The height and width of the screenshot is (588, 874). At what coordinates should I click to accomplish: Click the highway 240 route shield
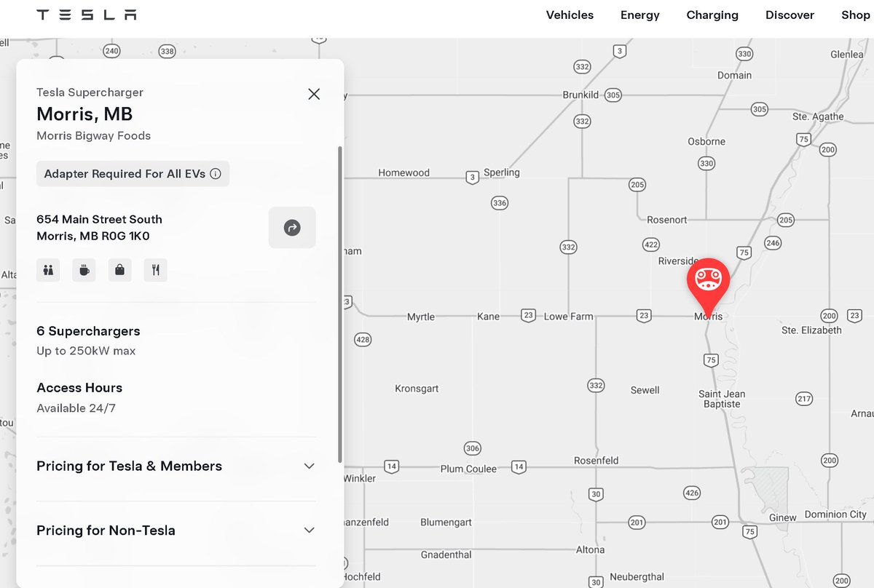point(111,51)
